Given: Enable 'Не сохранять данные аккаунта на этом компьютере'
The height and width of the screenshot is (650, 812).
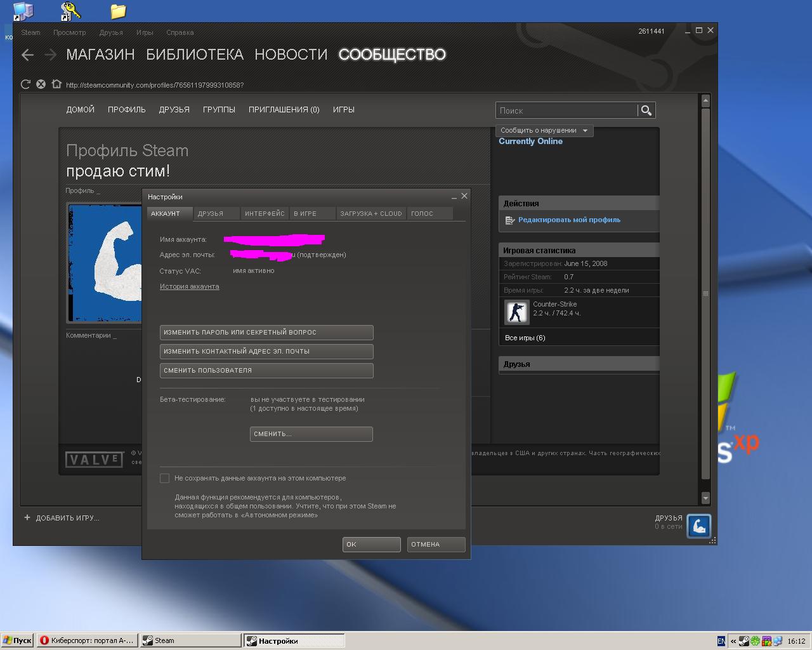Looking at the screenshot, I should pyautogui.click(x=164, y=479).
